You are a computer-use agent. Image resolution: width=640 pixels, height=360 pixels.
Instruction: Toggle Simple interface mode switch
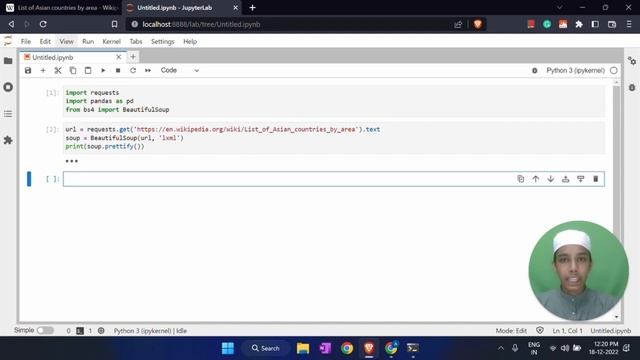tap(45, 330)
